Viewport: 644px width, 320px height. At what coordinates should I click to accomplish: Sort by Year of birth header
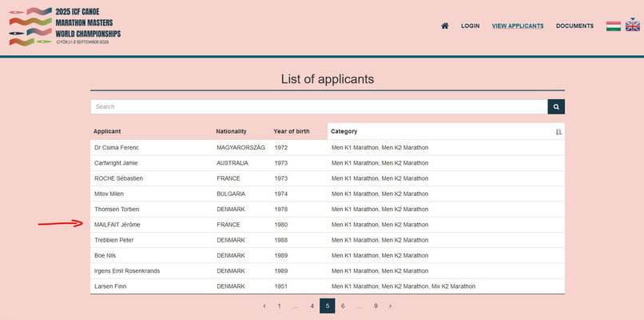292,131
